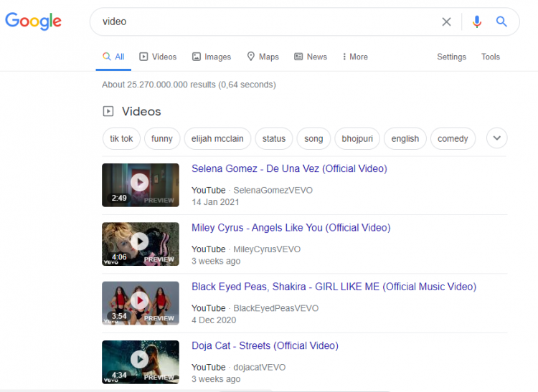Clear the search box with X icon
This screenshot has height=392, width=538.
[x=446, y=21]
